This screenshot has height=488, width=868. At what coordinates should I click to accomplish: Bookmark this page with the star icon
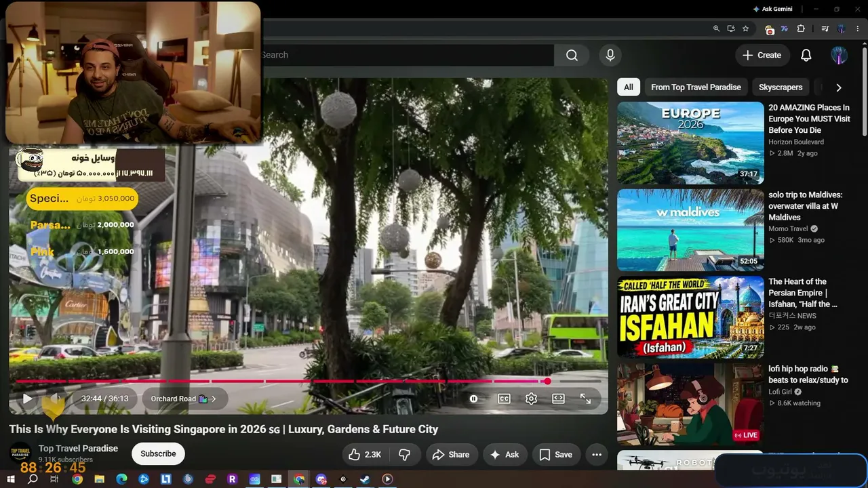pyautogui.click(x=745, y=28)
